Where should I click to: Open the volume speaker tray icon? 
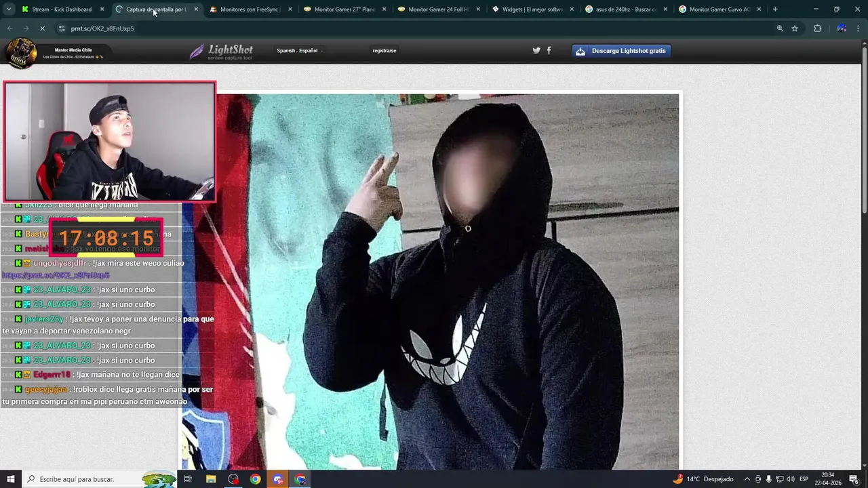791,479
